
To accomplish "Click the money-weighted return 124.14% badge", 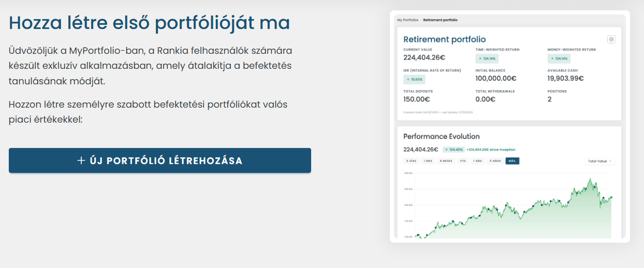I will (559, 58).
